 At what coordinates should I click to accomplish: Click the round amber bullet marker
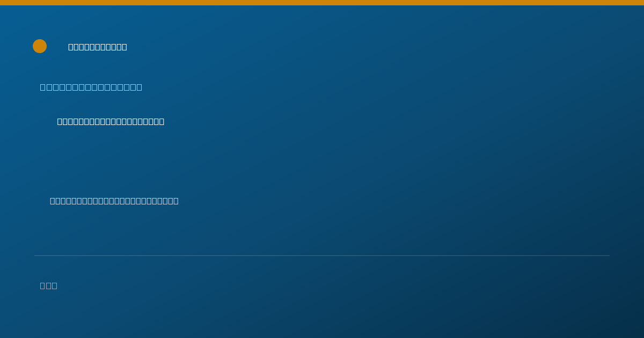(x=40, y=46)
